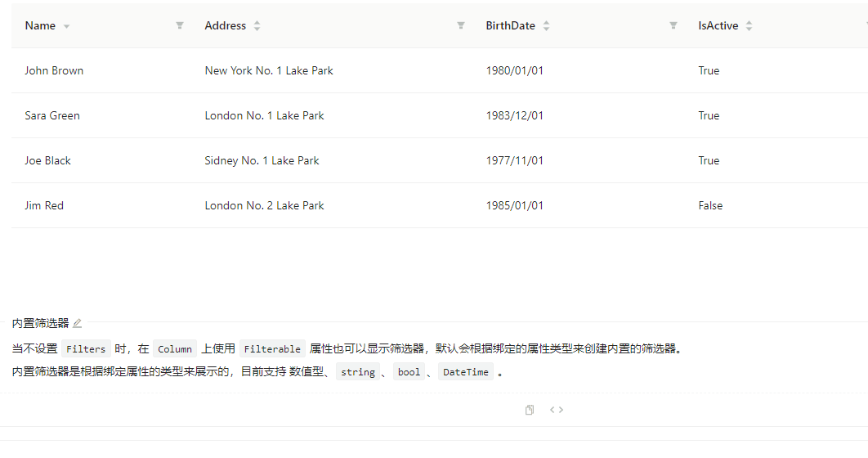The width and height of the screenshot is (868, 458).
Task: Copy the demo code with the clipboard icon
Action: 530,410
